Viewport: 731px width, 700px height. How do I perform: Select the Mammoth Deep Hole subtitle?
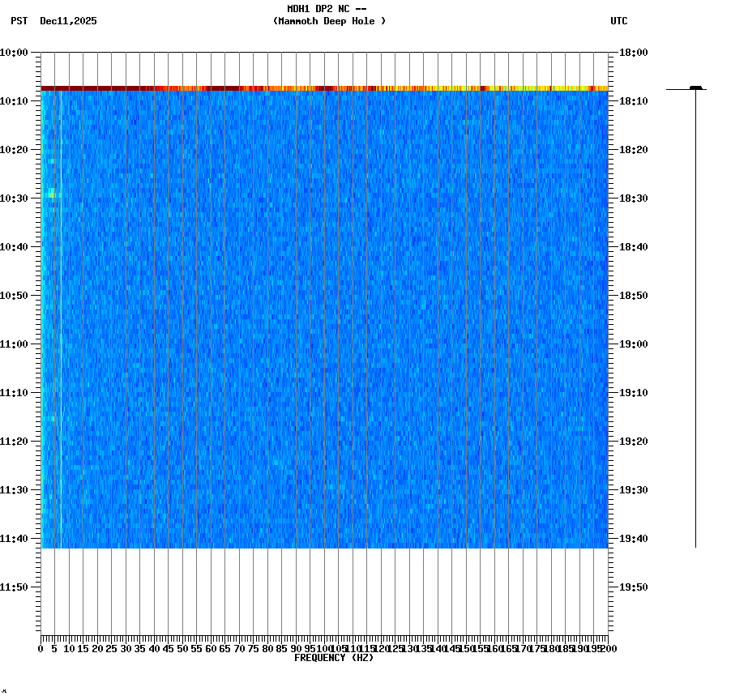pyautogui.click(x=329, y=22)
